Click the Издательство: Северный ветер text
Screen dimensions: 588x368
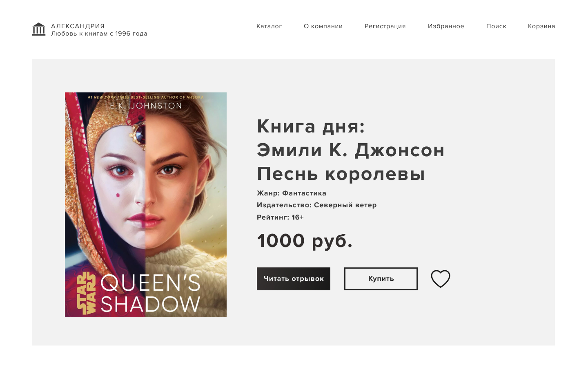pos(316,205)
